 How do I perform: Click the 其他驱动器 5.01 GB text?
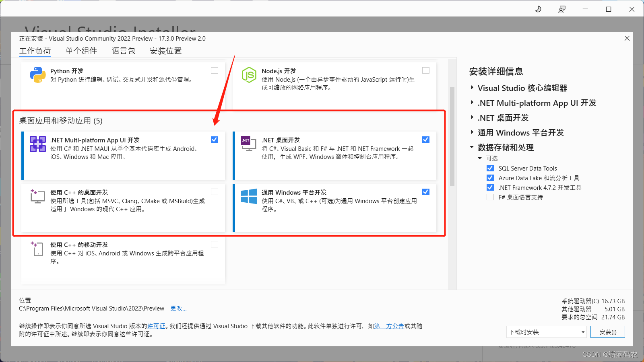pos(593,309)
